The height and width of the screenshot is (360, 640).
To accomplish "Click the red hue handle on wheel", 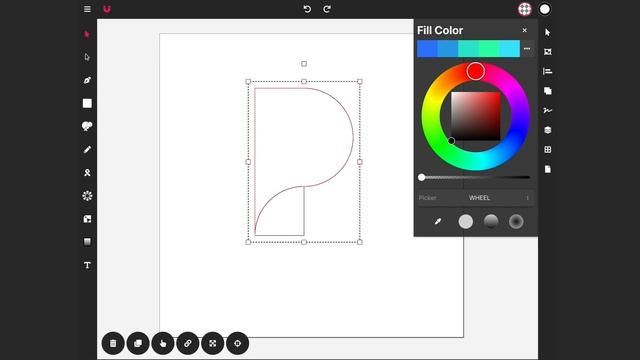I will (476, 71).
